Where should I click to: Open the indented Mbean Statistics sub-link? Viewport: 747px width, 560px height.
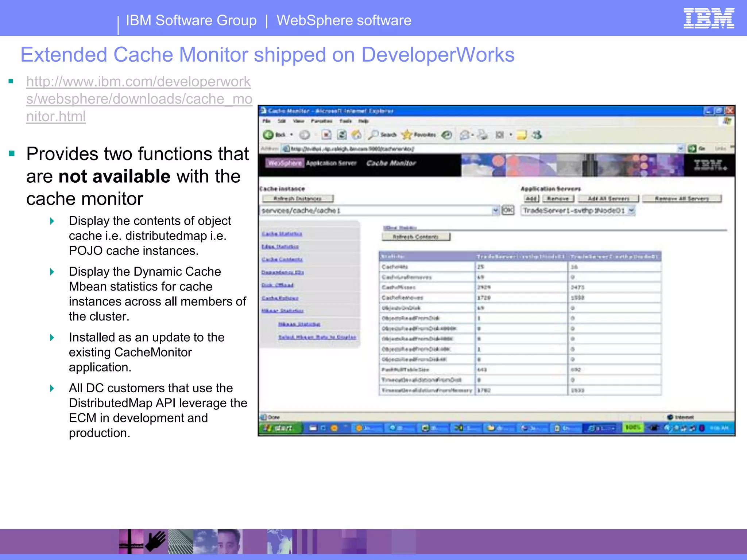(x=299, y=324)
